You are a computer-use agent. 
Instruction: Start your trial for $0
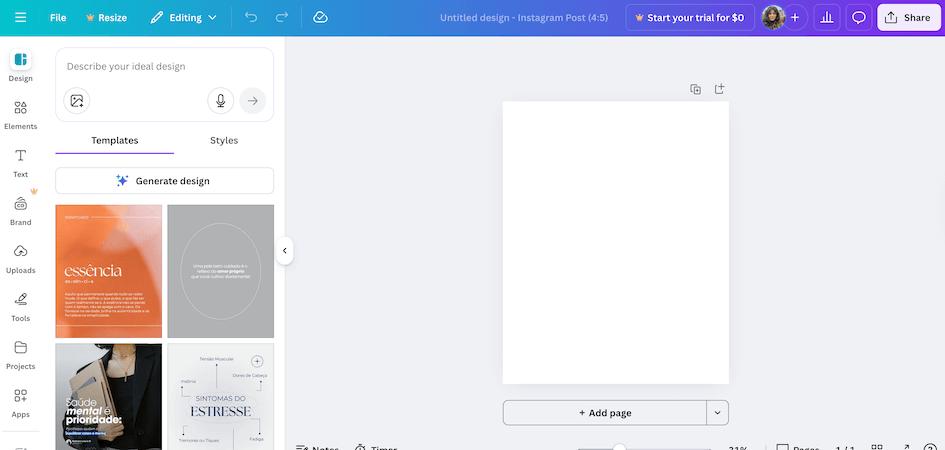coord(690,17)
